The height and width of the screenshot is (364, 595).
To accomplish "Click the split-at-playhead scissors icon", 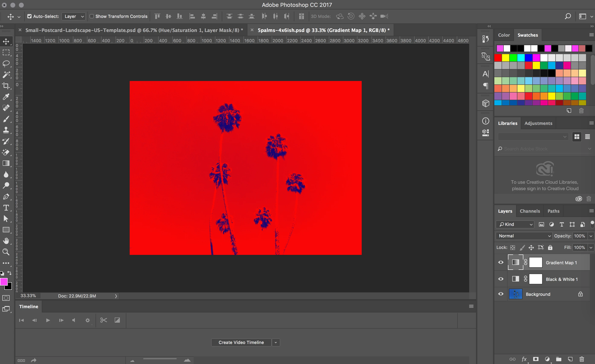I will [104, 320].
